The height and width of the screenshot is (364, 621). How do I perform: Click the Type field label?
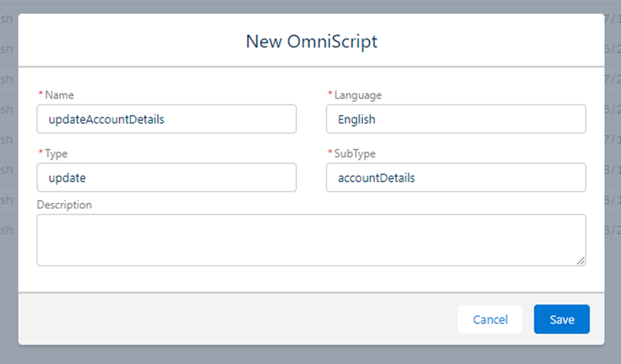click(x=56, y=153)
